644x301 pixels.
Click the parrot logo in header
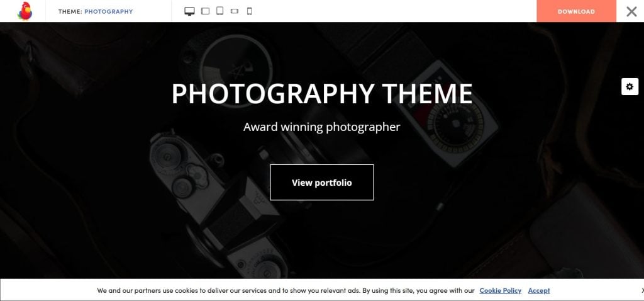(x=25, y=11)
